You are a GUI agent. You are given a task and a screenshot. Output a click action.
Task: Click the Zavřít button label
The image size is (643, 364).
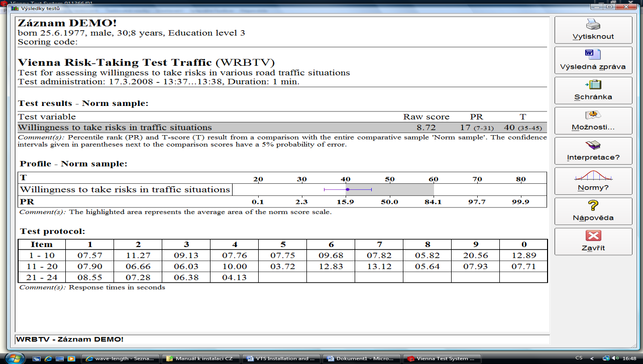pos(593,248)
